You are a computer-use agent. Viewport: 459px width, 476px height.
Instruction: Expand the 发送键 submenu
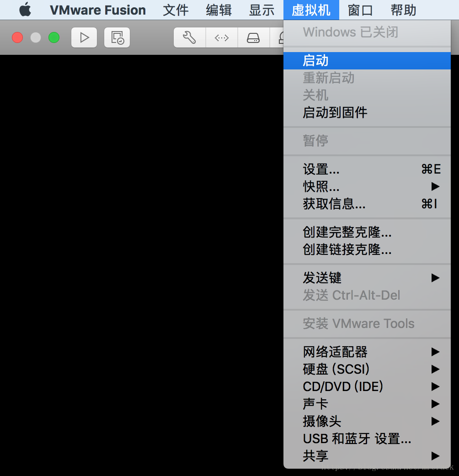tap(367, 278)
